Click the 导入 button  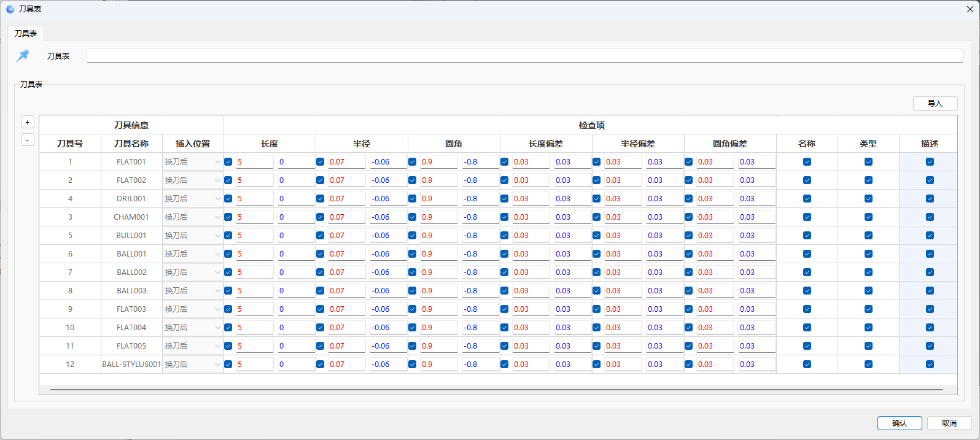pos(935,103)
